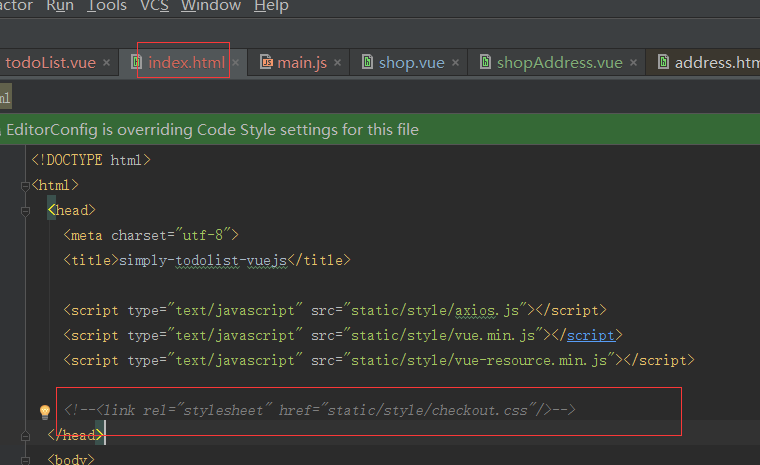Image resolution: width=760 pixels, height=465 pixels.
Task: Click the shopAddress.vue file type icon
Action: tap(485, 62)
